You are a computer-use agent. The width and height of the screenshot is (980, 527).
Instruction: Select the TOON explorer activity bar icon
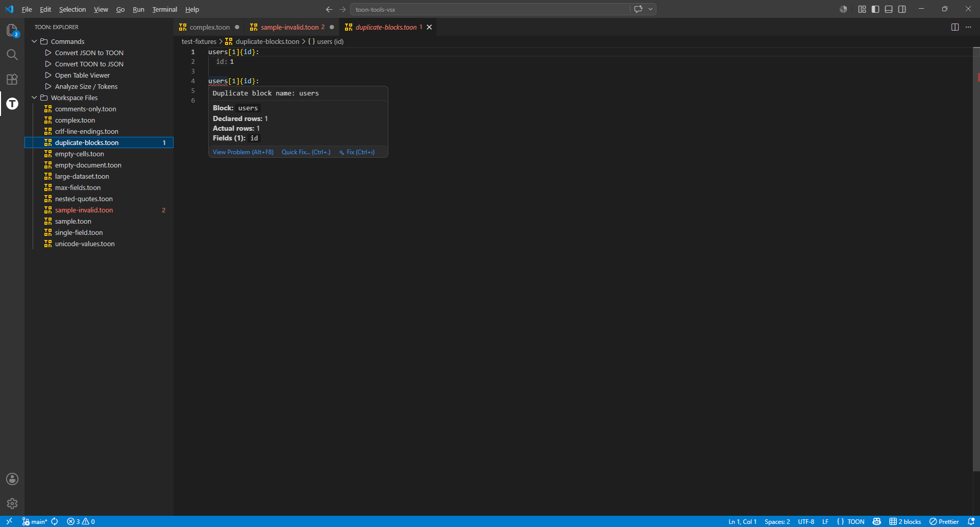coord(12,104)
